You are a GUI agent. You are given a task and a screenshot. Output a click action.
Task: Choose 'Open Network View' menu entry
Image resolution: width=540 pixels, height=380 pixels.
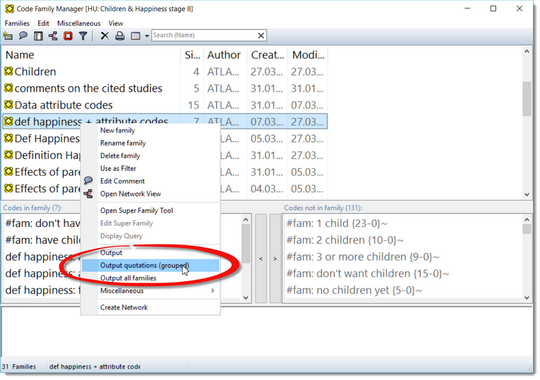coord(150,194)
